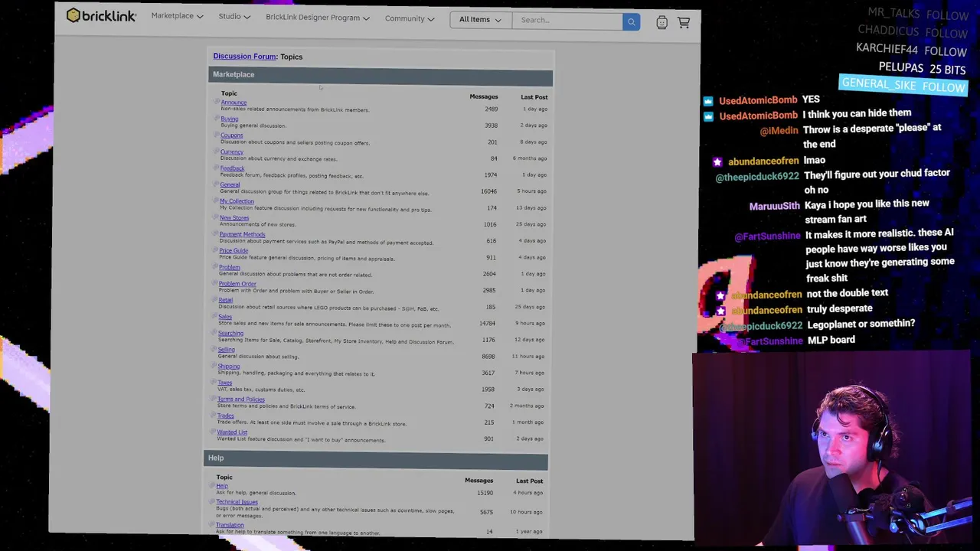
Task: Open the Payment Methods topic
Action: coord(242,234)
